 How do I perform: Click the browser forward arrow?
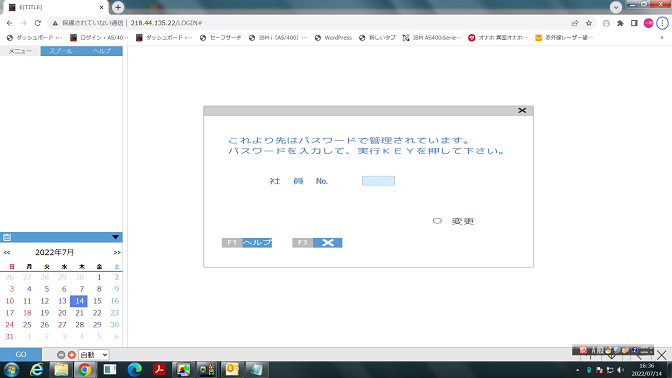coord(24,23)
